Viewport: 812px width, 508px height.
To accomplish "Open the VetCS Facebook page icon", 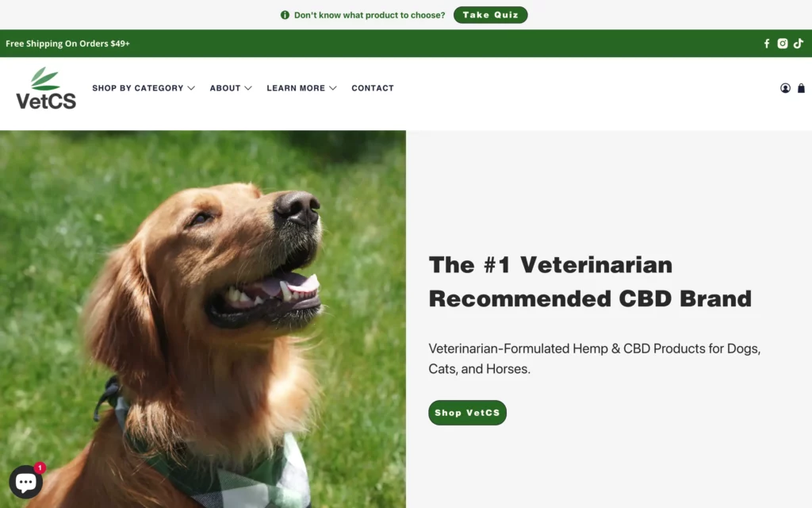I will 767,44.
